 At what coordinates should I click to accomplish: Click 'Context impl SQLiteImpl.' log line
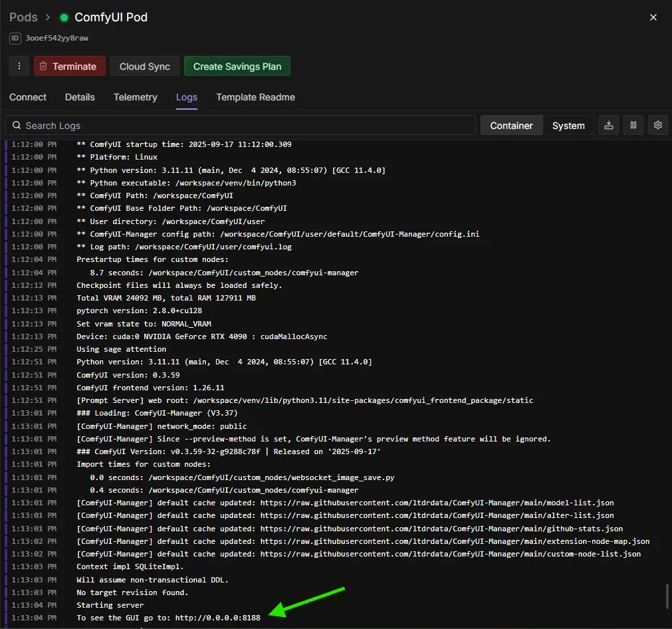[x=130, y=566]
